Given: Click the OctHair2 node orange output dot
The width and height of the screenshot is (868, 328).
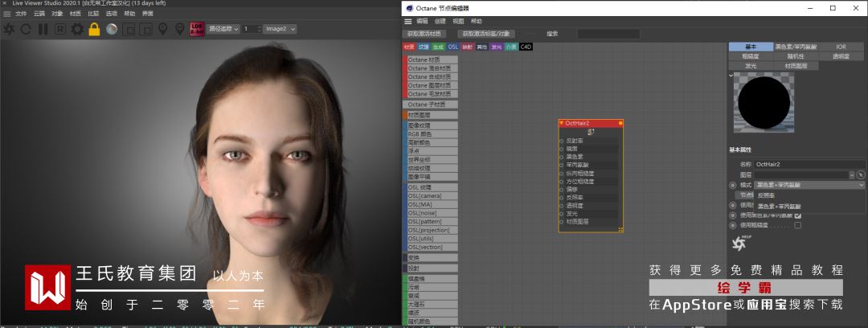Looking at the screenshot, I should click(x=620, y=123).
